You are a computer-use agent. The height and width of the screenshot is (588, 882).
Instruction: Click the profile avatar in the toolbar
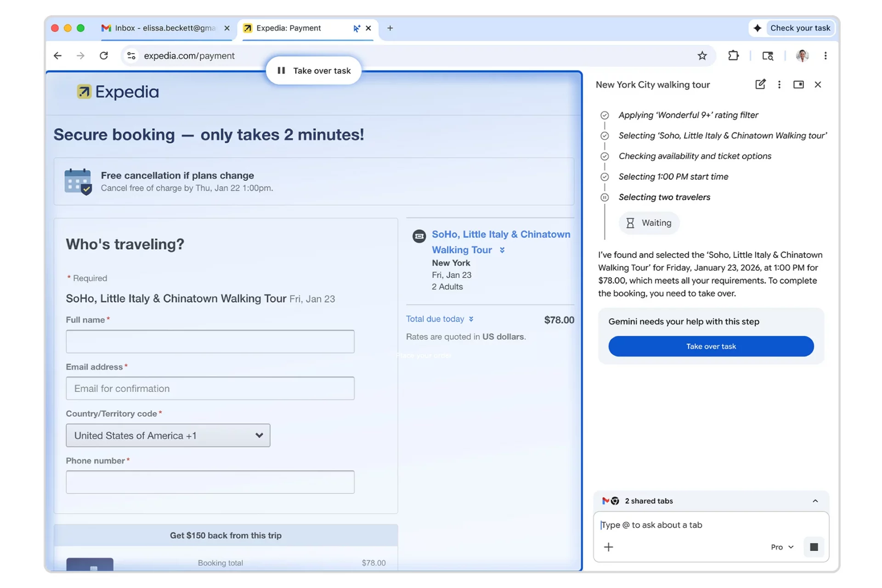pyautogui.click(x=802, y=56)
